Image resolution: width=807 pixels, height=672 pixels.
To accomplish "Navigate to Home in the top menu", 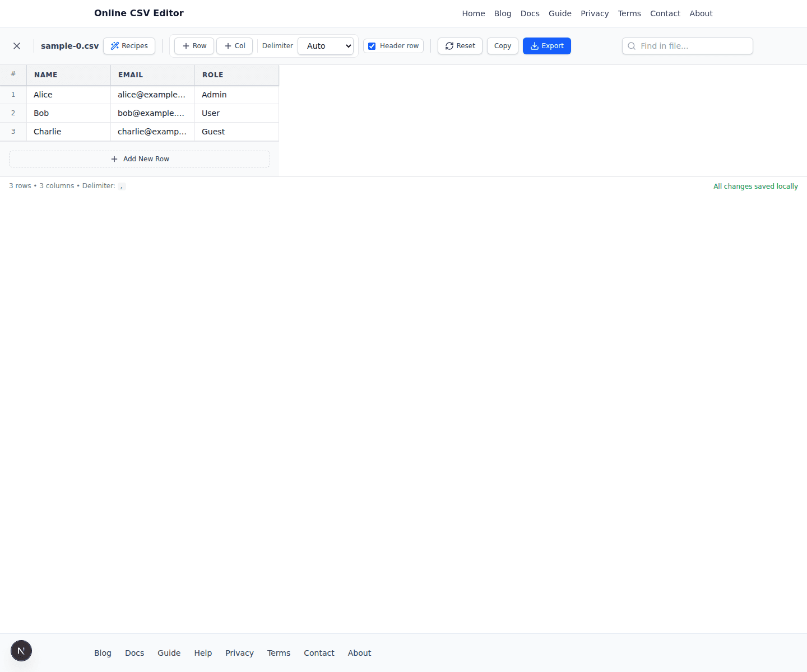I will point(473,13).
